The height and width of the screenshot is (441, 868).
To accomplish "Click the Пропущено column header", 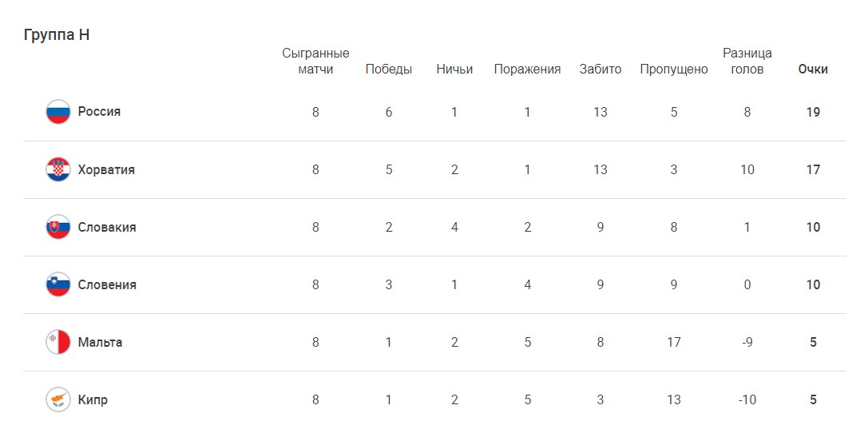I will coord(674,70).
